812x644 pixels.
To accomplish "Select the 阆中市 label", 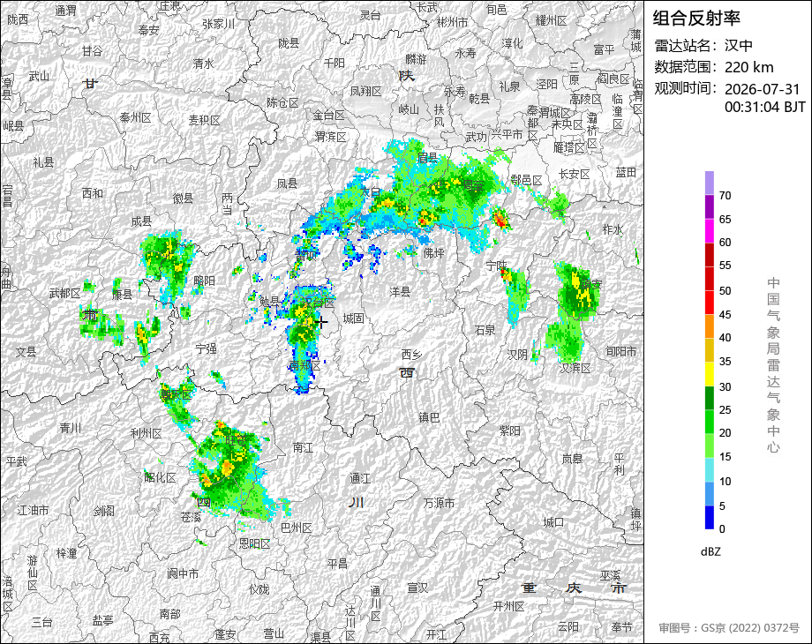I will click(x=183, y=573).
